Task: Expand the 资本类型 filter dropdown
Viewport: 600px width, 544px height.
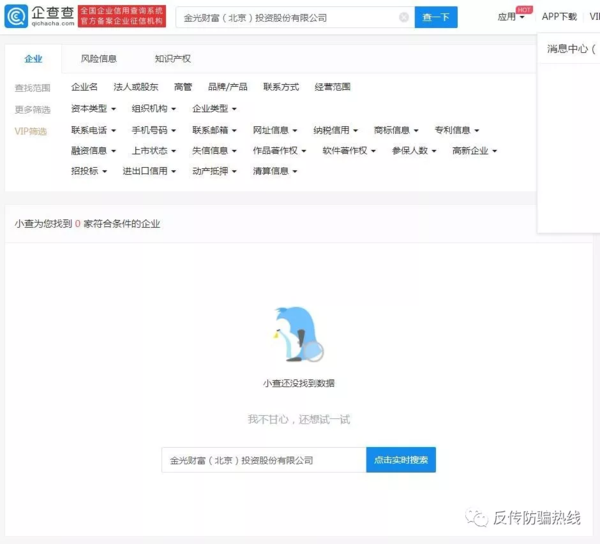Action: coord(93,109)
